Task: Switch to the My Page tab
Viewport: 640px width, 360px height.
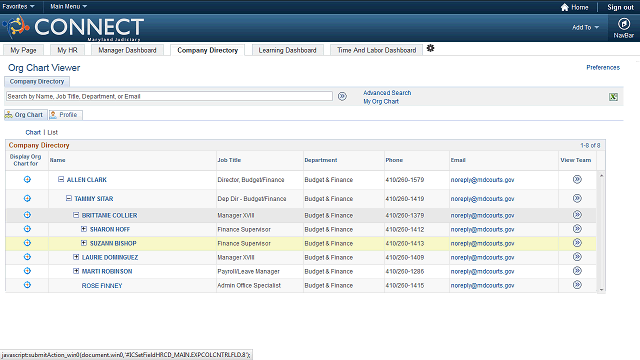Action: pyautogui.click(x=23, y=50)
